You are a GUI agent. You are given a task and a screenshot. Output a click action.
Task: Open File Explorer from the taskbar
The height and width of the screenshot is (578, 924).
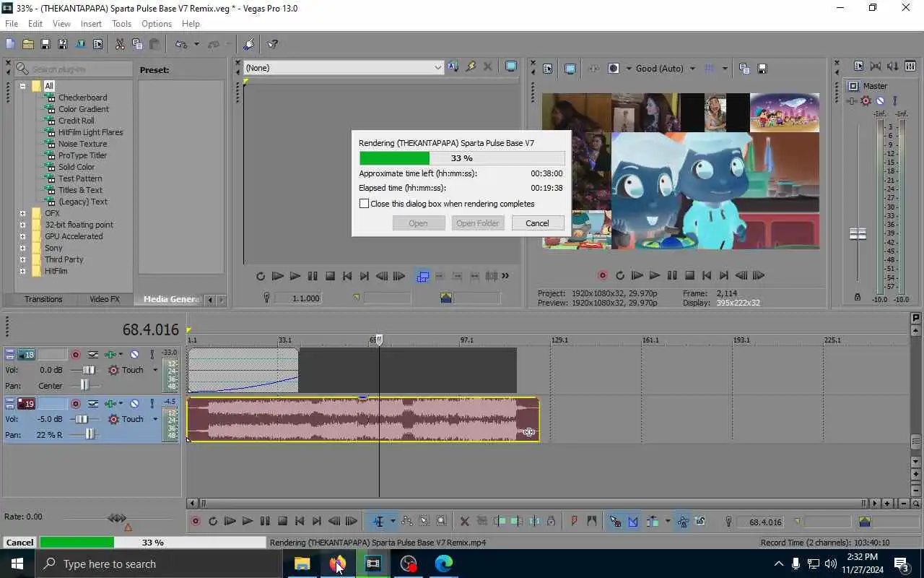[302, 564]
